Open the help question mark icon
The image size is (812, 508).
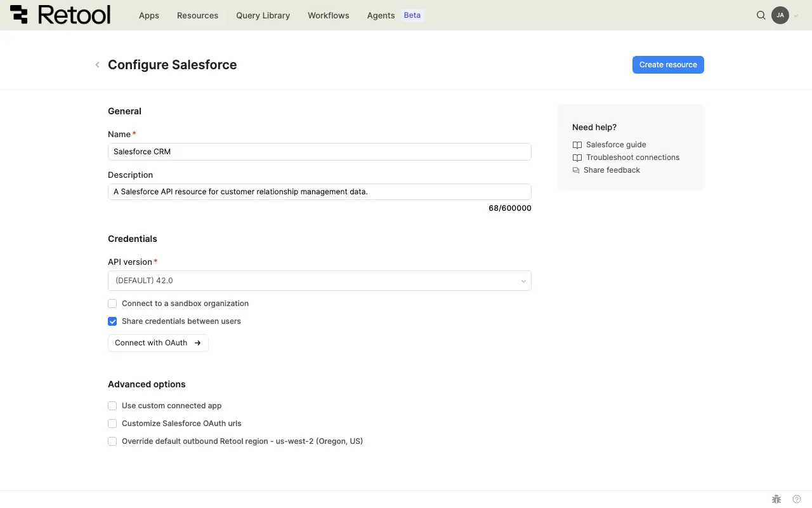(797, 500)
